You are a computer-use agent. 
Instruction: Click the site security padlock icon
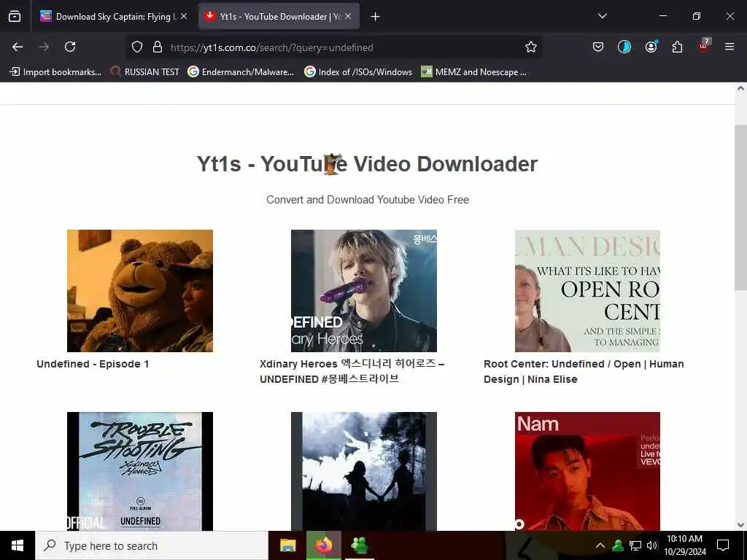coord(158,47)
